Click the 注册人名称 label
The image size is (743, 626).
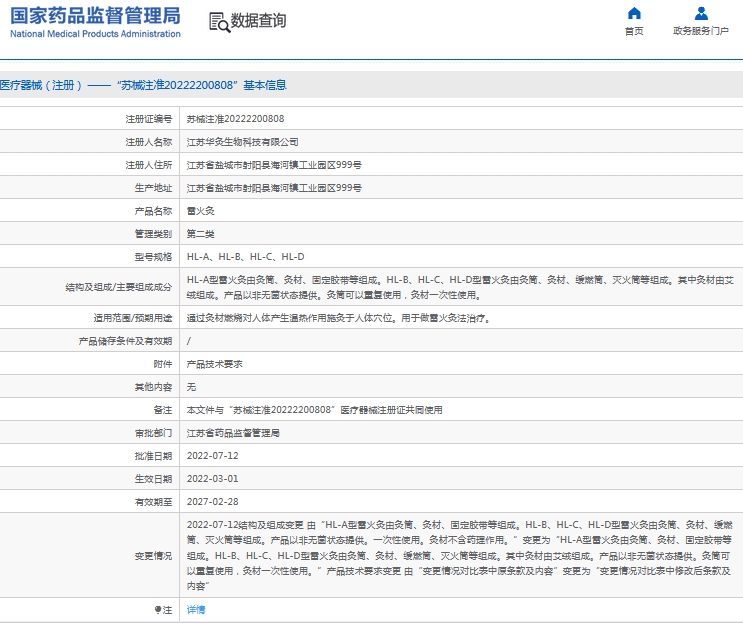[x=149, y=142]
